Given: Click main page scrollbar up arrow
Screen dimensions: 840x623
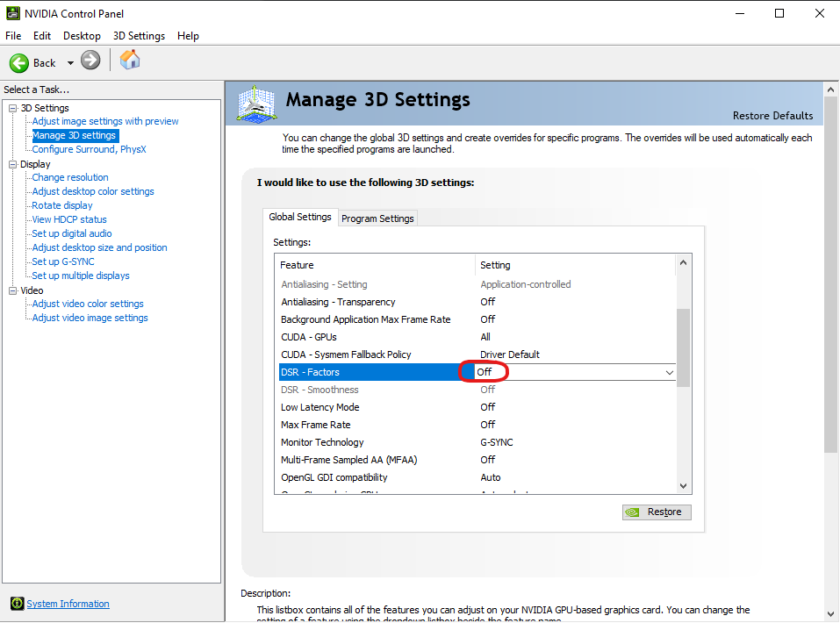Looking at the screenshot, I should tap(830, 90).
